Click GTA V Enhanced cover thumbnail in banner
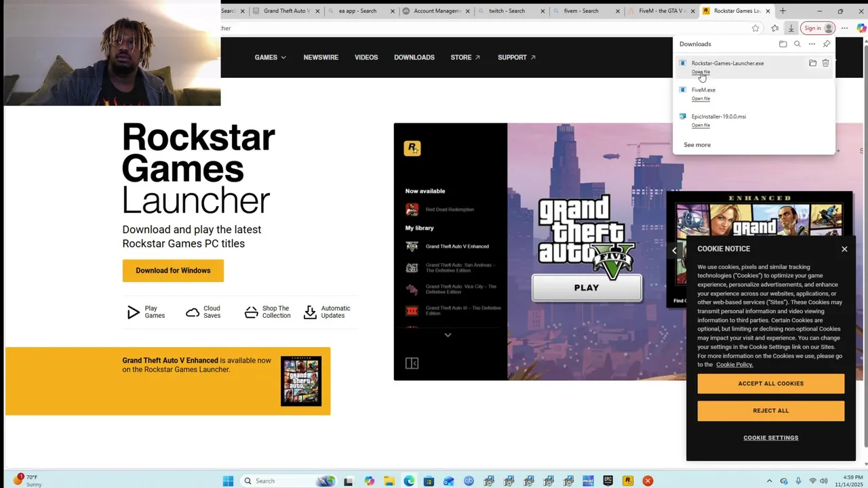868x488 pixels. tap(301, 381)
